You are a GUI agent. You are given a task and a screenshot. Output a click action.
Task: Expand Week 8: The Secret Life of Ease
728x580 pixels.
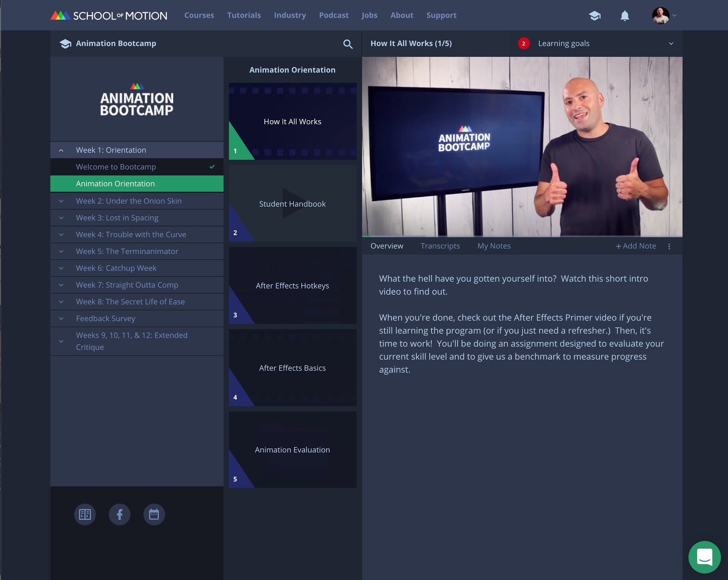pyautogui.click(x=137, y=302)
